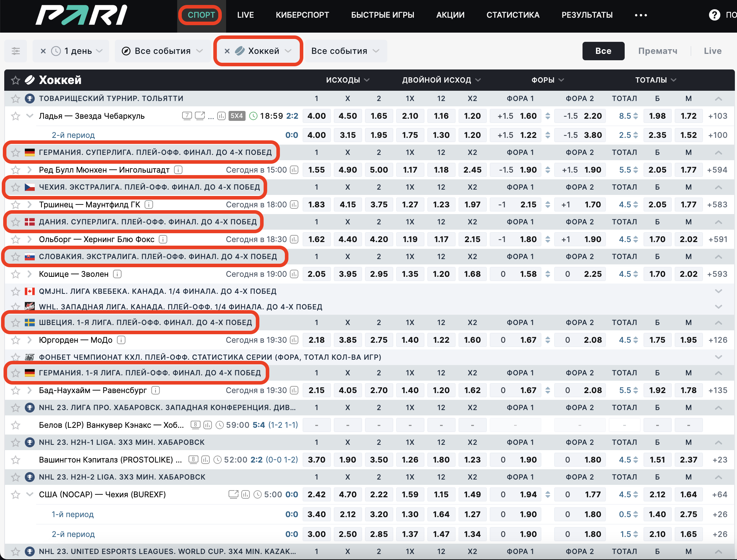
Task: Open info icon for Бад-Наухайм — Равенсбург
Action: pyautogui.click(x=156, y=390)
